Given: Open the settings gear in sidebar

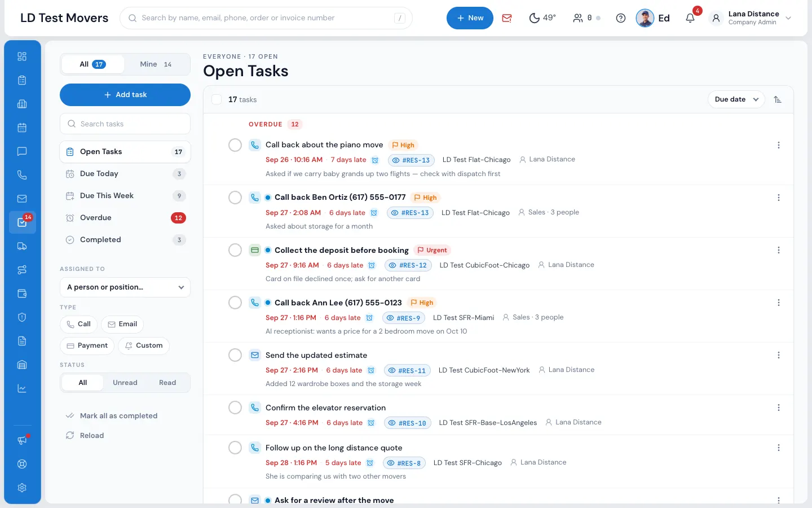Looking at the screenshot, I should [22, 488].
